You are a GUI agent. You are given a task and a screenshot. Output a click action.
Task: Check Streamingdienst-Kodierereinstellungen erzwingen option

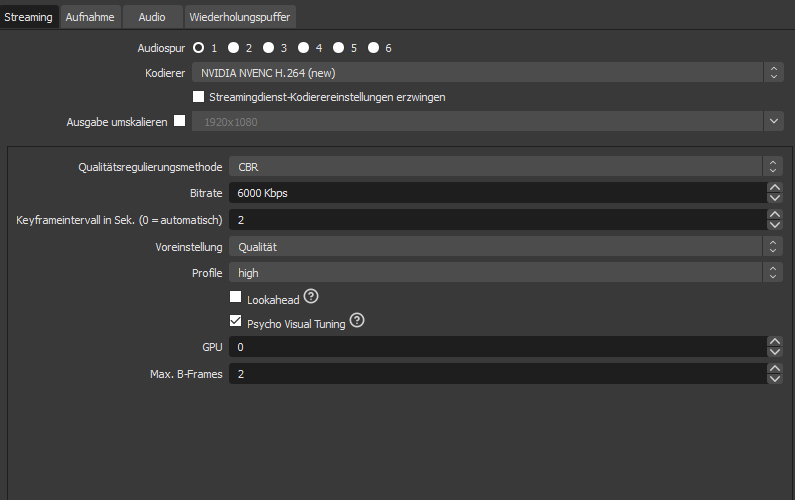point(198,97)
